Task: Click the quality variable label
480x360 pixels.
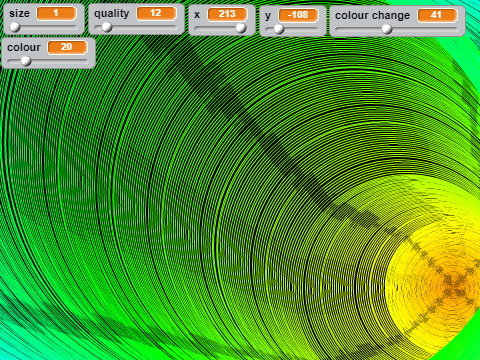Action: click(111, 14)
